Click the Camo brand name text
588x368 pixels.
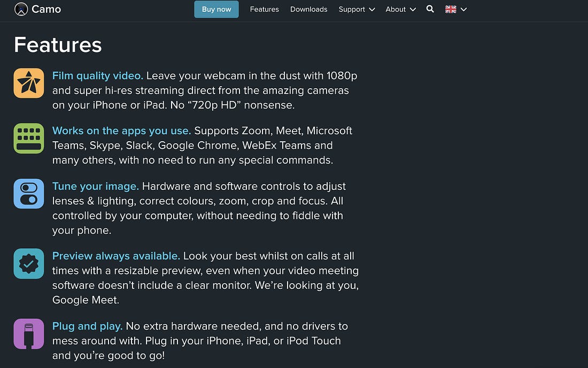(x=46, y=9)
